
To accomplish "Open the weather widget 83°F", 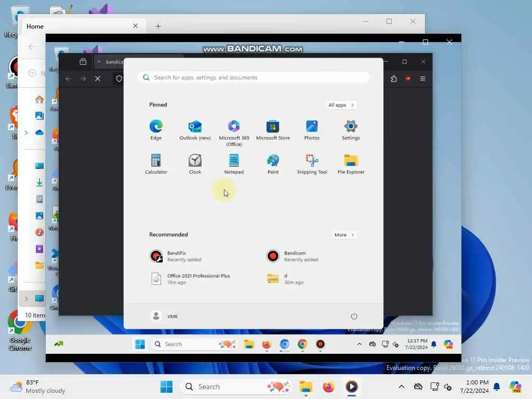I will 37,387.
